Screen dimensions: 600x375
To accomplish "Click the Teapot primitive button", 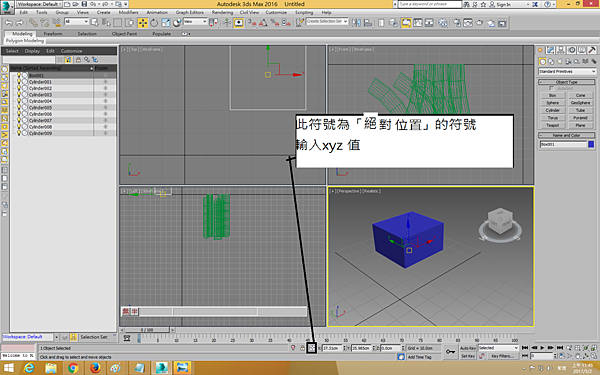I will coord(553,126).
